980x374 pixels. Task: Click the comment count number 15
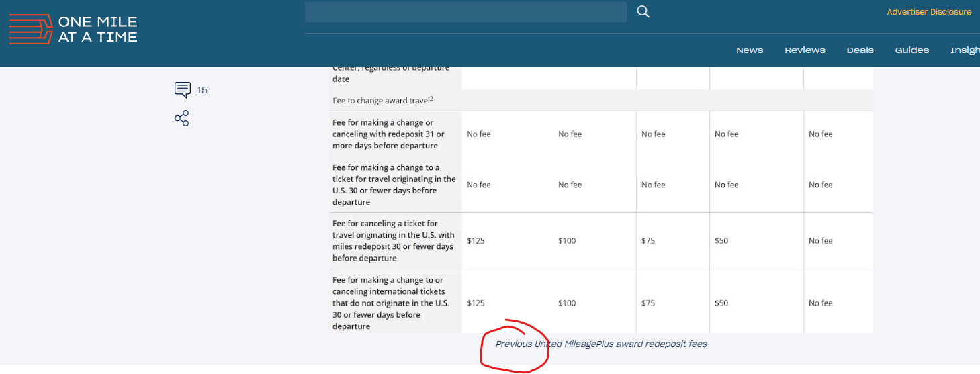202,90
